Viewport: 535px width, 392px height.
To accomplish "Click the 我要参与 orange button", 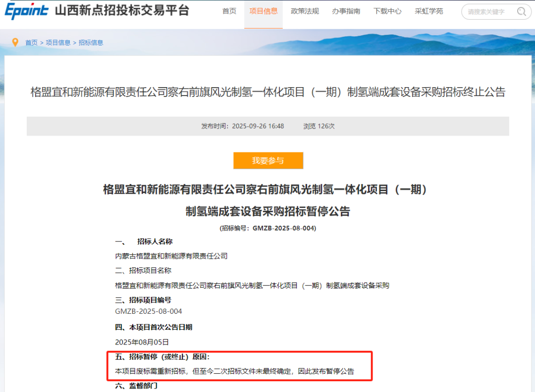I will (268, 160).
